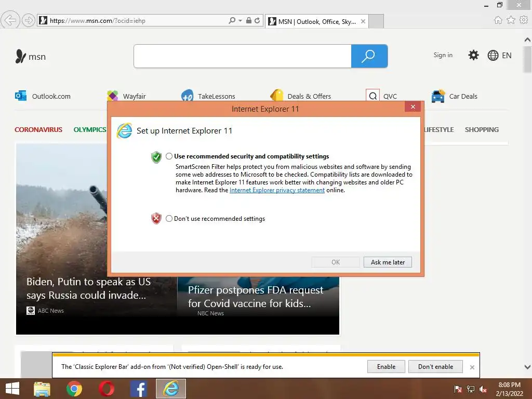Click the security lock icon in address bar
This screenshot has height=399, width=532.
[249, 20]
